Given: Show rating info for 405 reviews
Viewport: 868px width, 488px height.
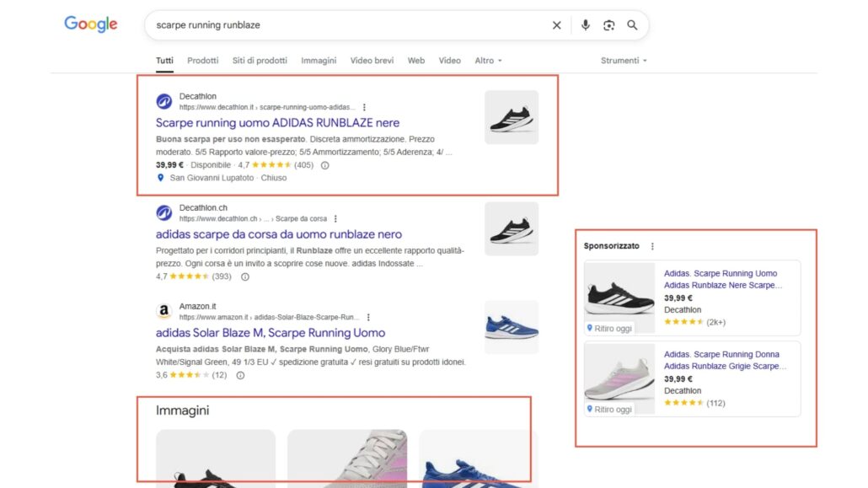Looking at the screenshot, I should (325, 165).
